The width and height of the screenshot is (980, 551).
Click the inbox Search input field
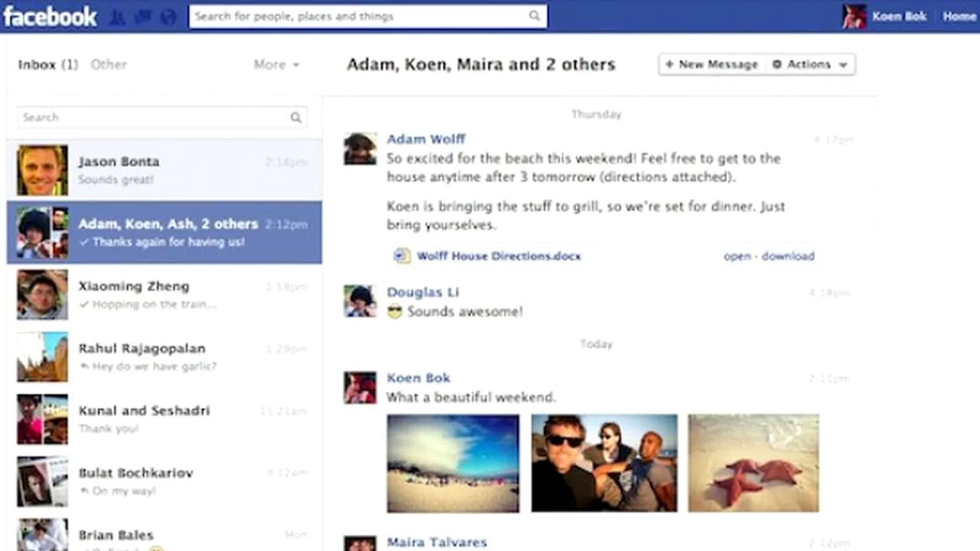(153, 117)
